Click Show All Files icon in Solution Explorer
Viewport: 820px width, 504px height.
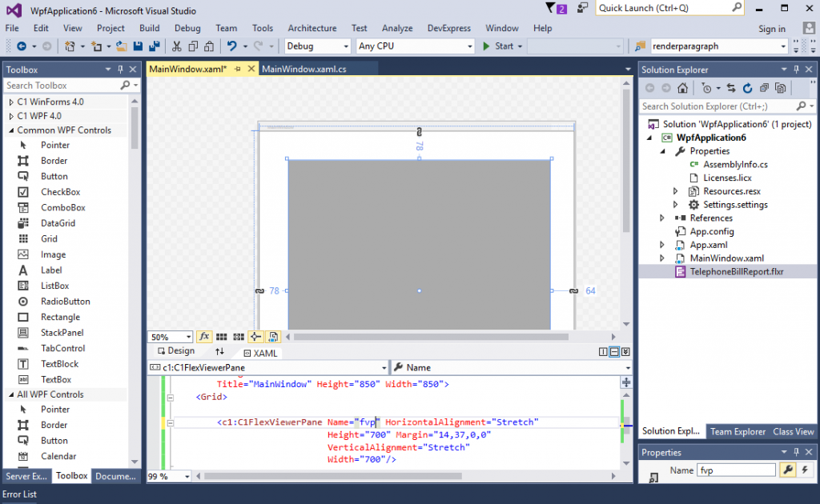(780, 88)
